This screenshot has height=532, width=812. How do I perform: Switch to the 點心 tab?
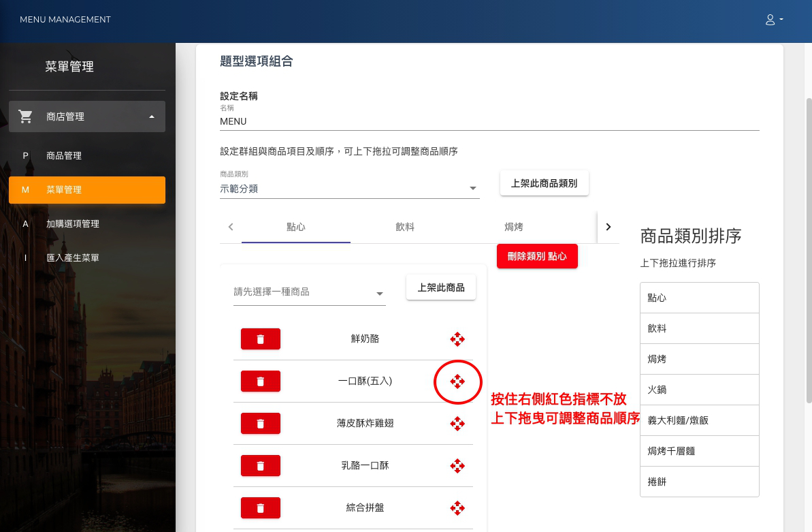295,227
